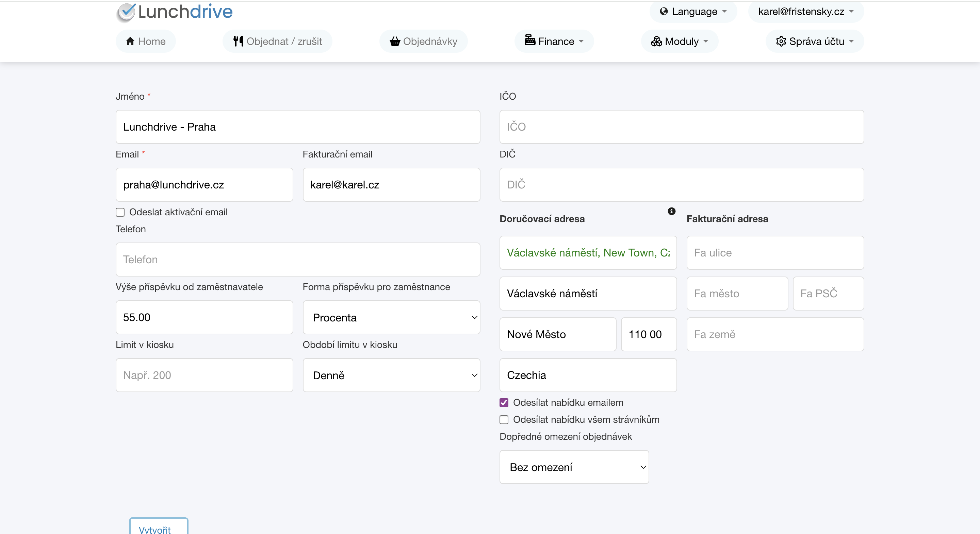Uncheck Odesílat nabídku emailem
The image size is (980, 534).
504,402
